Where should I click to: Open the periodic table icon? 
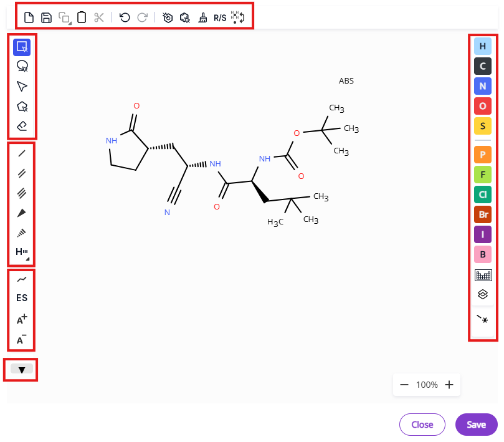(483, 274)
